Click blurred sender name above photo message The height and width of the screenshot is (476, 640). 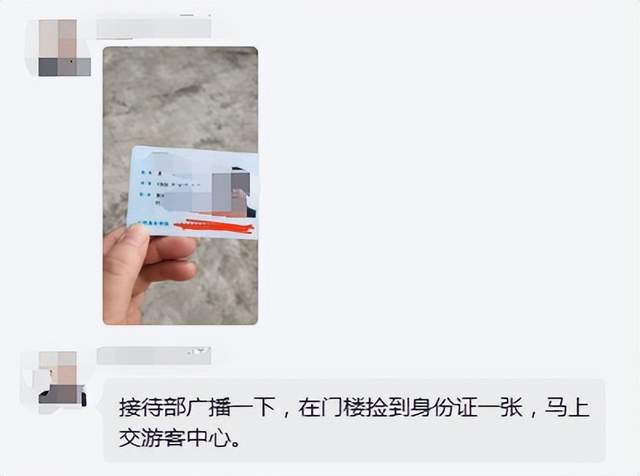click(x=154, y=28)
